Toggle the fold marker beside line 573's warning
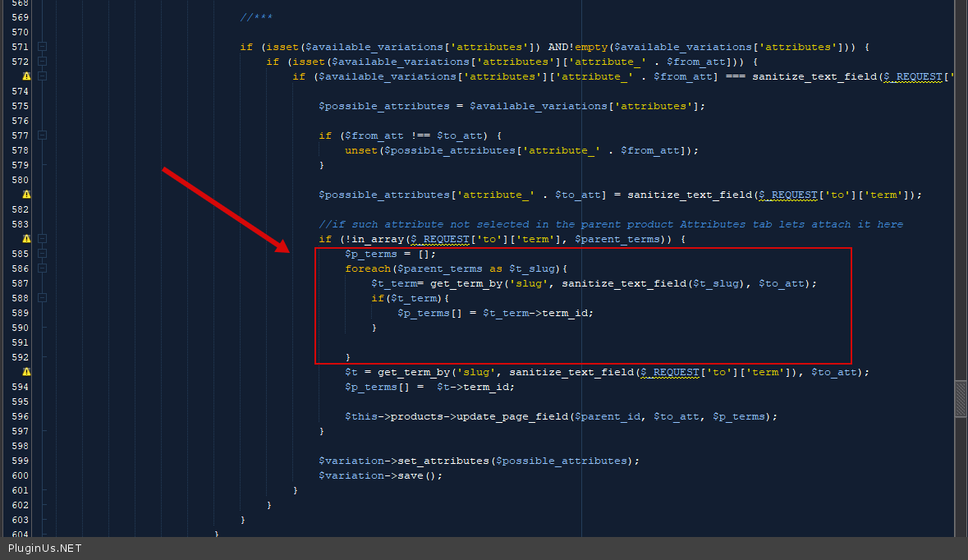The height and width of the screenshot is (560, 968). (43, 76)
